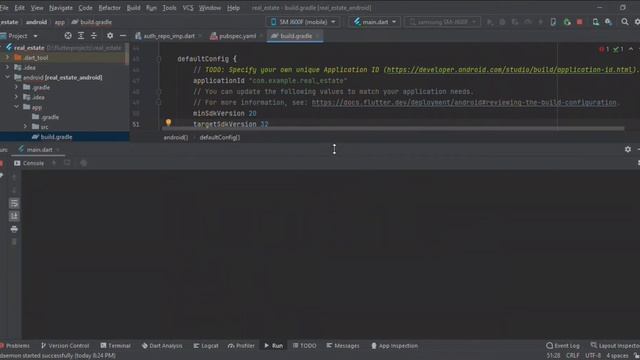Open the Version Control tool window
The image size is (640, 360).
(64, 346)
